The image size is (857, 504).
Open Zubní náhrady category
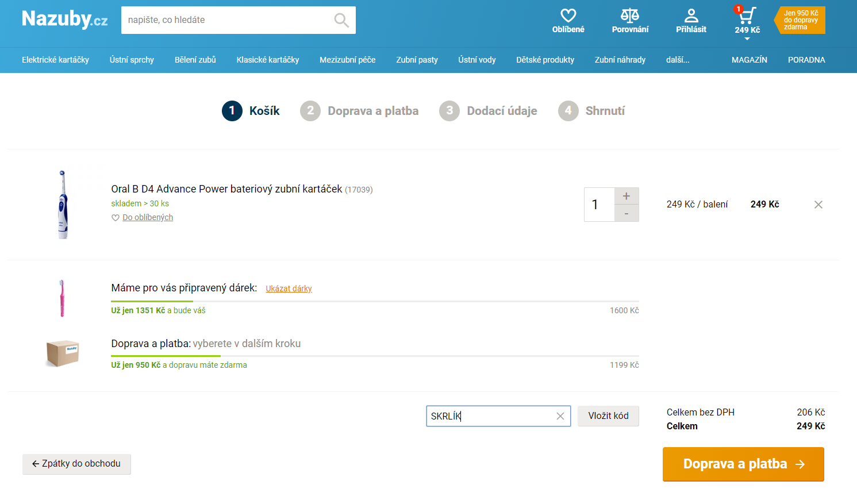[x=620, y=60]
